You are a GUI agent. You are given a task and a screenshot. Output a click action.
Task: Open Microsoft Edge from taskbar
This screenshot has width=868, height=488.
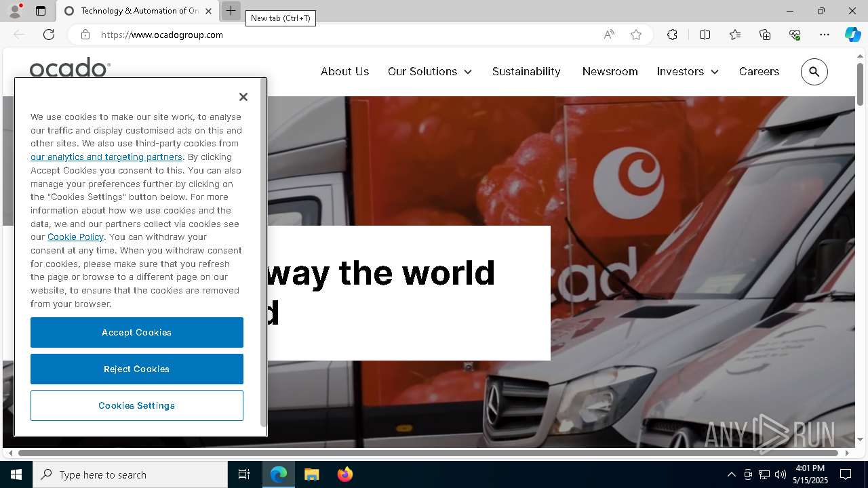click(279, 474)
